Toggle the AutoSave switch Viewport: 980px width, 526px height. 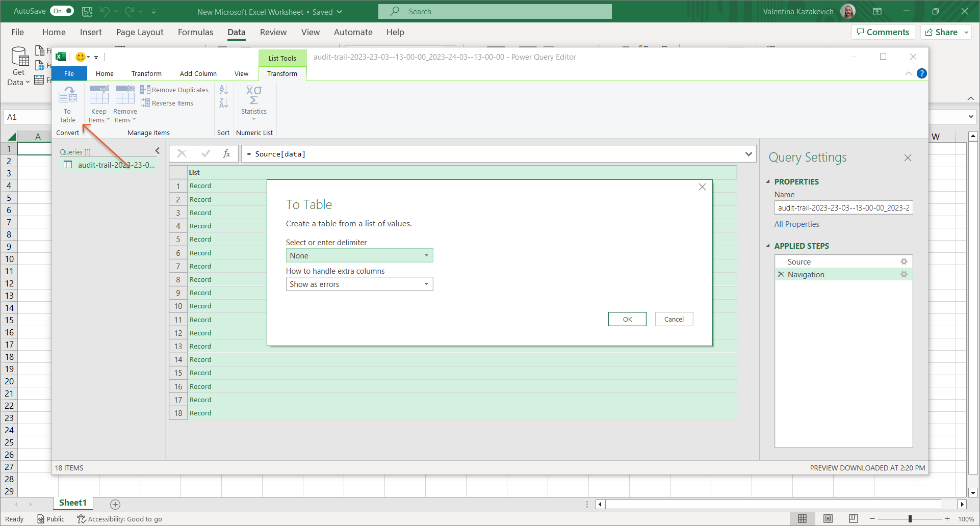click(x=62, y=11)
